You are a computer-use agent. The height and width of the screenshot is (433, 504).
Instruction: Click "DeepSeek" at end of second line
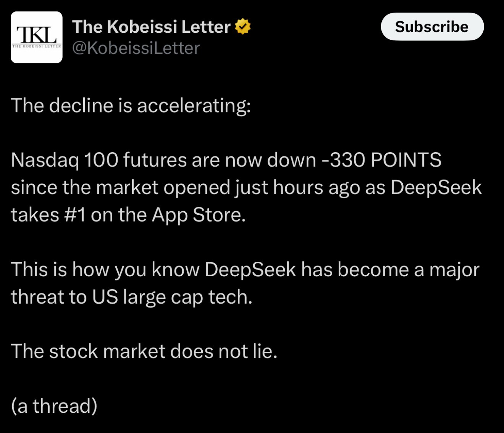[436, 187]
